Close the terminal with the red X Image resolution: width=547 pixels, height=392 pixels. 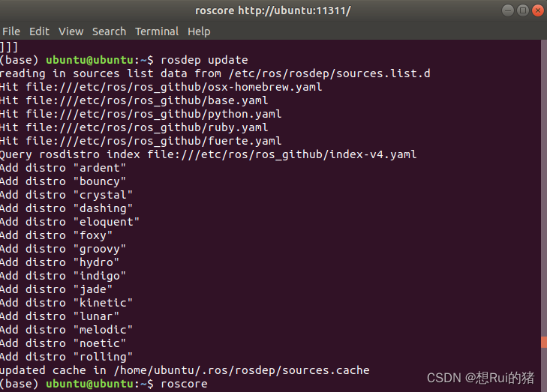pyautogui.click(x=537, y=10)
